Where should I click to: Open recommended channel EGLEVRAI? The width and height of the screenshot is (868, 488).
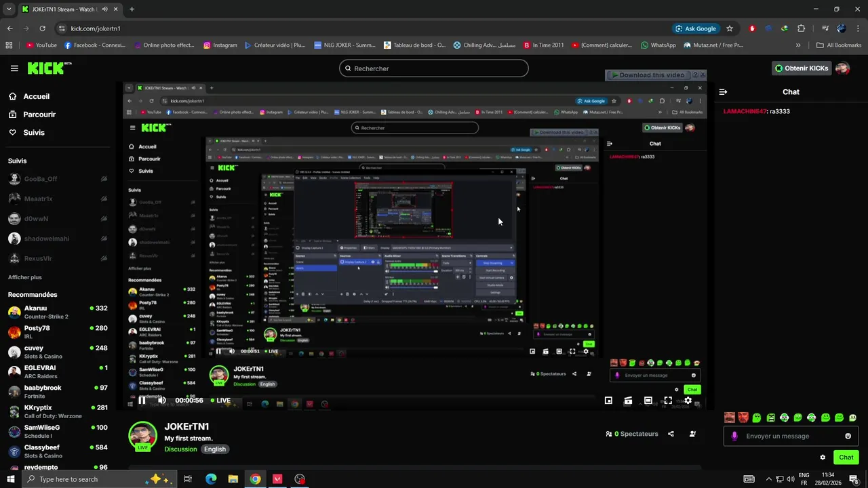tap(58, 371)
